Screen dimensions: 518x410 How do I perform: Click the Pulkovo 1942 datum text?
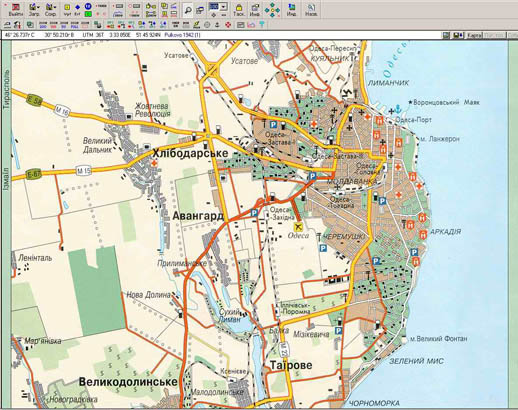[x=182, y=35]
